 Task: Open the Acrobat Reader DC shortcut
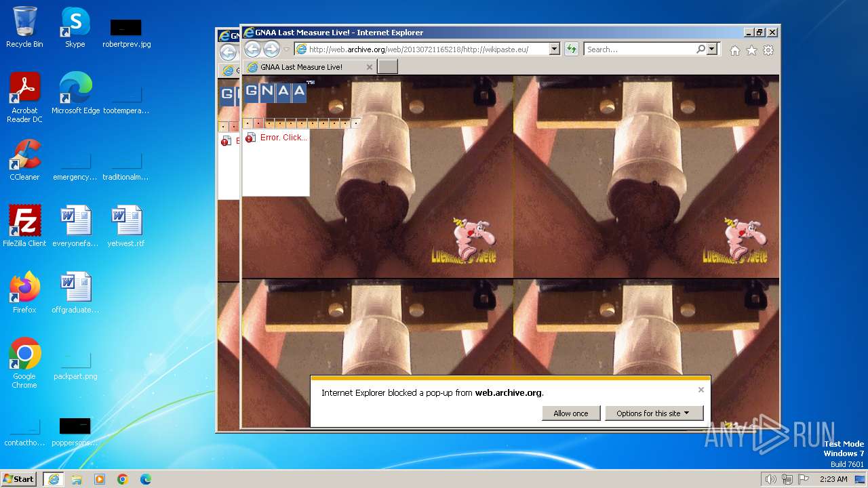[x=24, y=97]
